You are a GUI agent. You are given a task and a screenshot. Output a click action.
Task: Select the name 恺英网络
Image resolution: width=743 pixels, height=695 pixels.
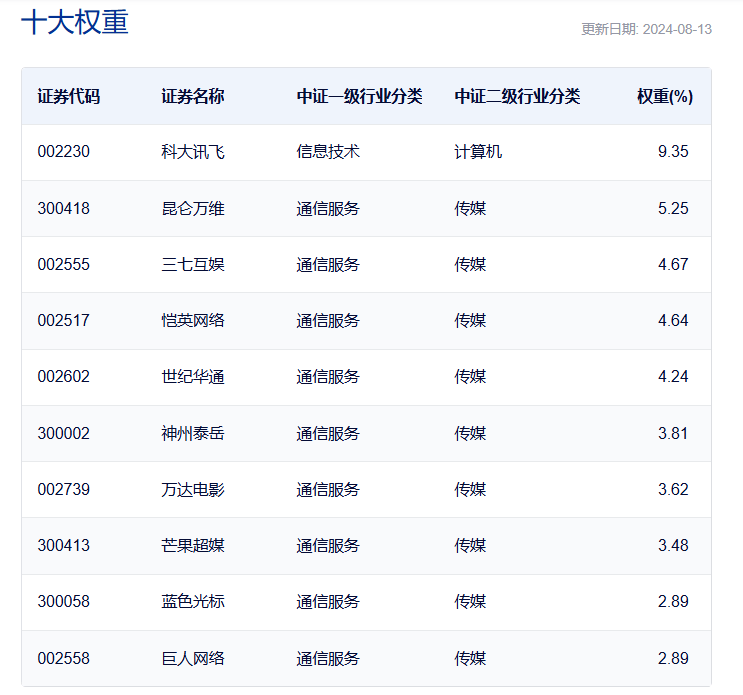click(193, 320)
